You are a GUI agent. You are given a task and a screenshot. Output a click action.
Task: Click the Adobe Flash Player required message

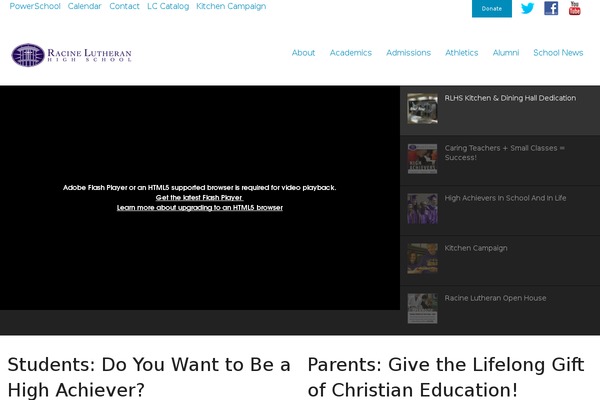199,188
